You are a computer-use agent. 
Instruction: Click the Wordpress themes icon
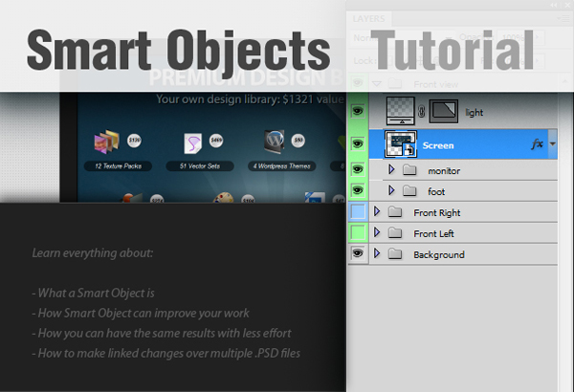tap(275, 141)
